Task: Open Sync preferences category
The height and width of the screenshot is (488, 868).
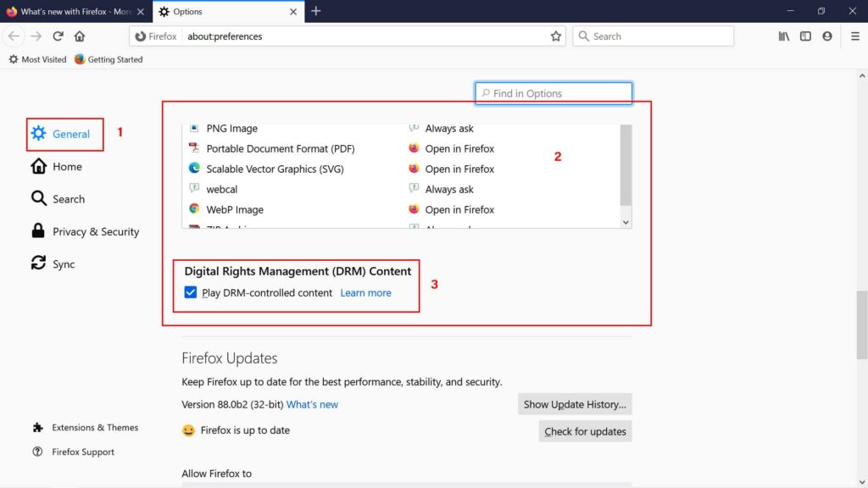Action: (53, 264)
